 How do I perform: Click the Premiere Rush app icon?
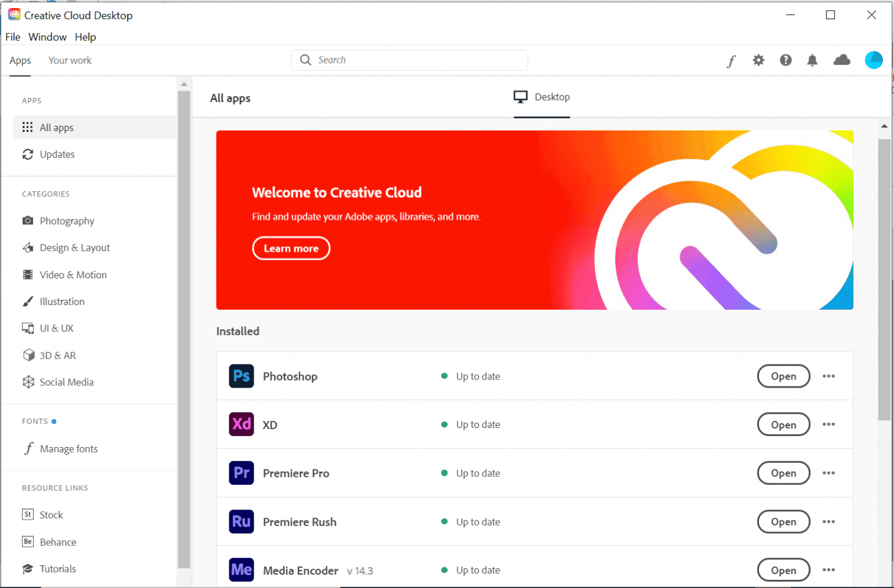click(242, 522)
